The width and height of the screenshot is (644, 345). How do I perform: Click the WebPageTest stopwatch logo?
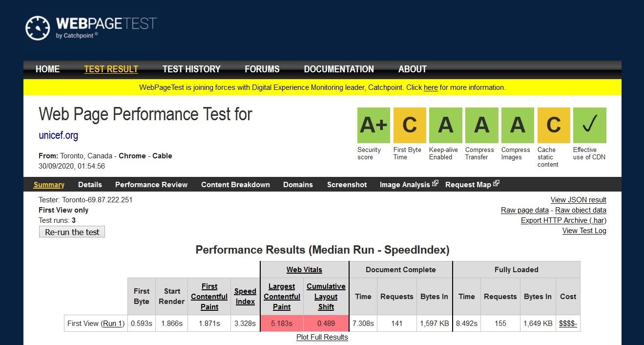38,28
